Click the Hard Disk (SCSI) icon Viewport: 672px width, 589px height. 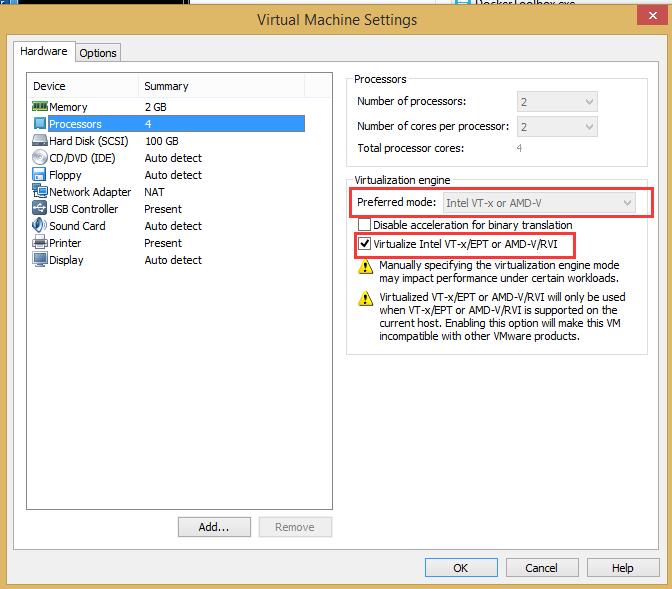coord(40,140)
